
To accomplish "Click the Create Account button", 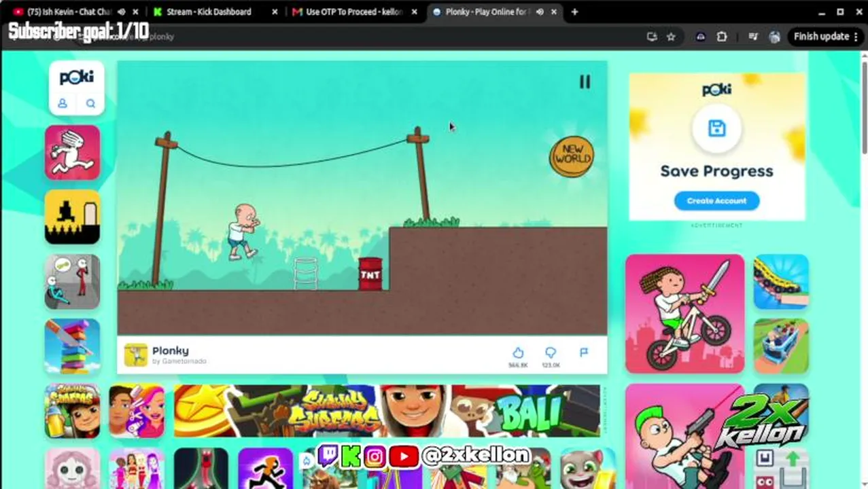I will click(x=716, y=200).
